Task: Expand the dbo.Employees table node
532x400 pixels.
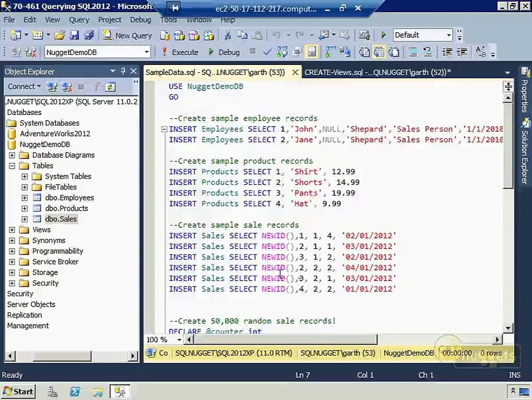Action: point(24,198)
